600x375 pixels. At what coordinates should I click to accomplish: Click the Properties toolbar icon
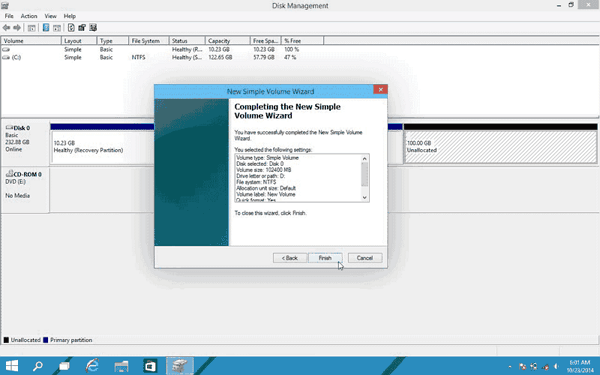82,28
